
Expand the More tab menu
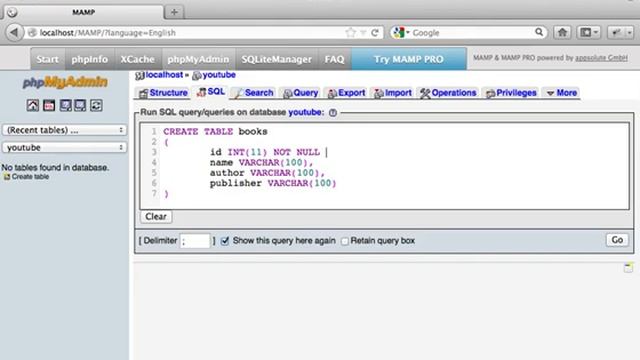click(x=562, y=93)
